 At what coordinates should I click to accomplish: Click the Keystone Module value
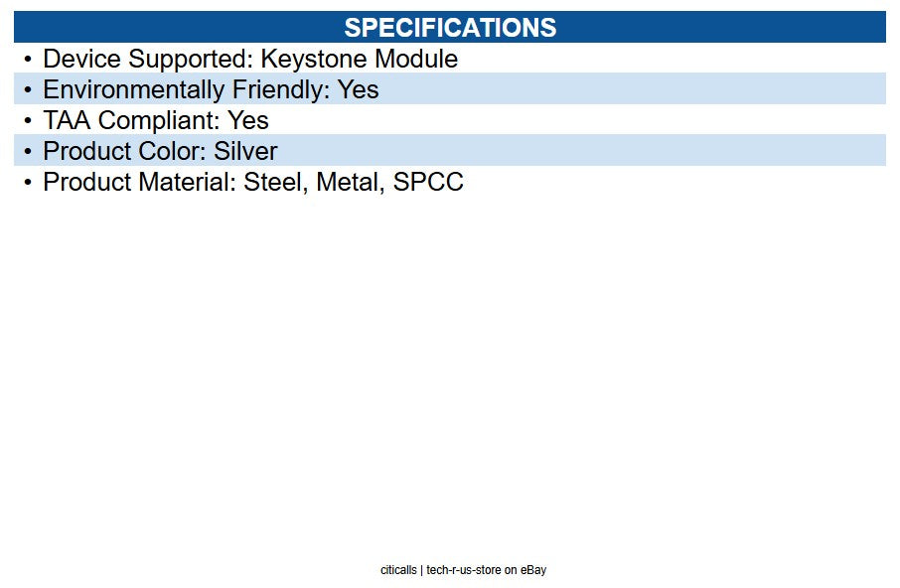coord(360,59)
